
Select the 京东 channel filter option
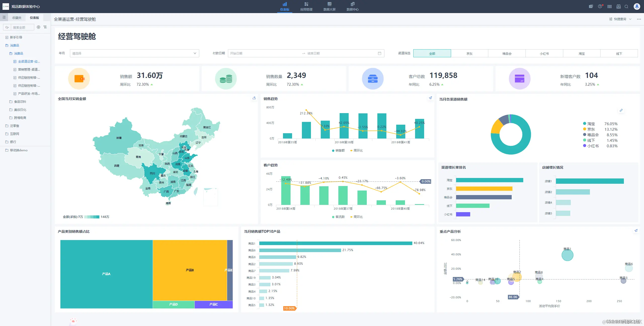469,54
